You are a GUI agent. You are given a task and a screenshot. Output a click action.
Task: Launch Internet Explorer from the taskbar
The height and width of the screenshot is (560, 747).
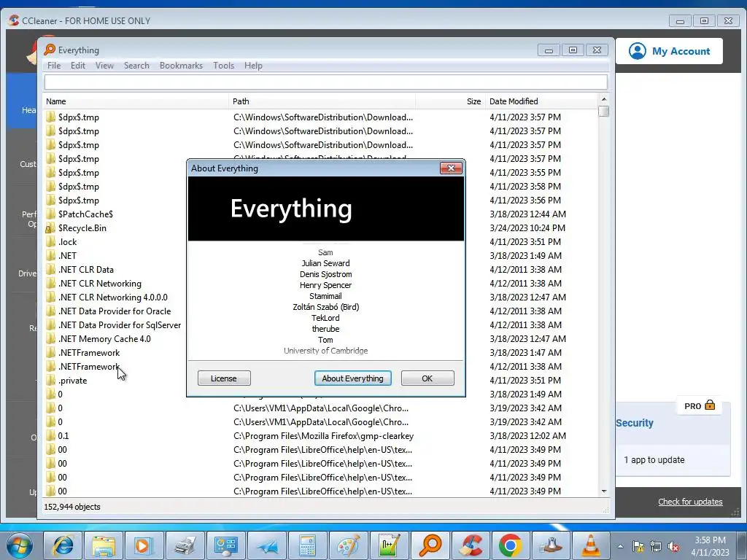point(63,545)
